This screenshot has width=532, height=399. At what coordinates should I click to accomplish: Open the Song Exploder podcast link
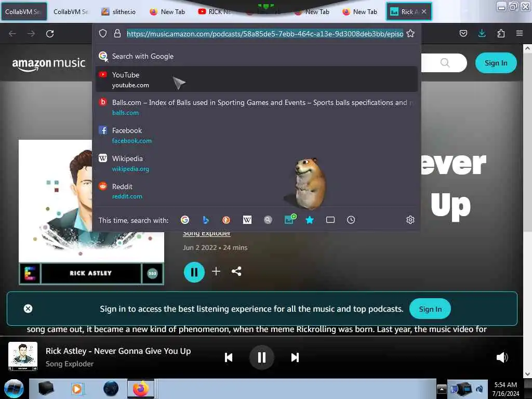[207, 233]
